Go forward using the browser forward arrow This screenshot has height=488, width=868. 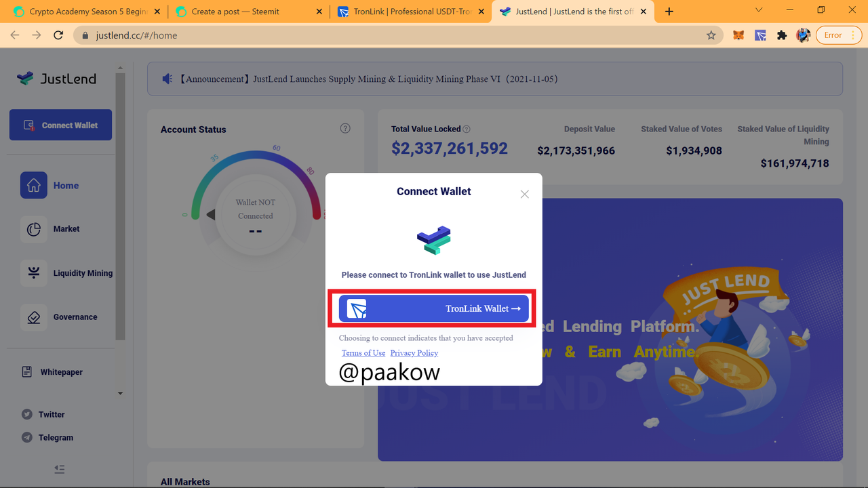click(36, 35)
